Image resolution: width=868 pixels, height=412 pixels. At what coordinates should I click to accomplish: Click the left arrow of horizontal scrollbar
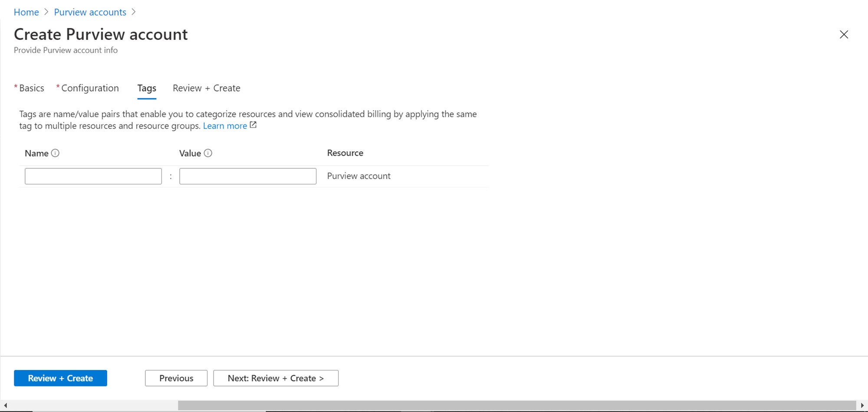pos(6,405)
